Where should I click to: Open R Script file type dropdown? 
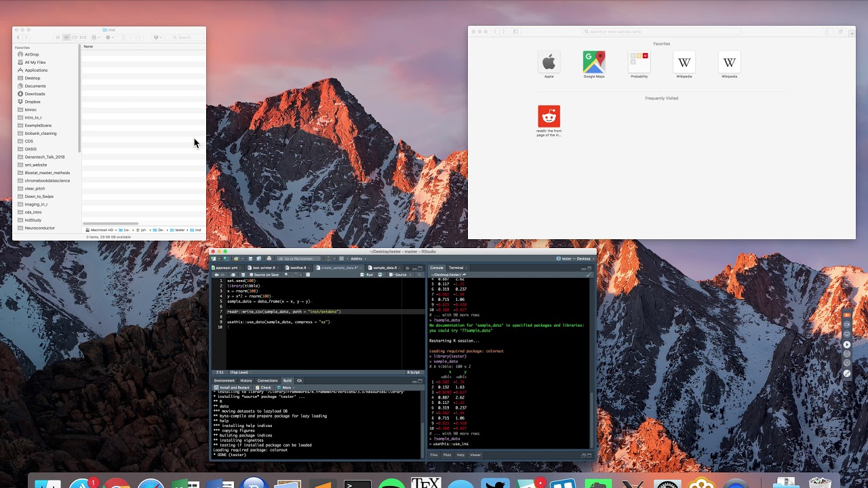[x=414, y=372]
